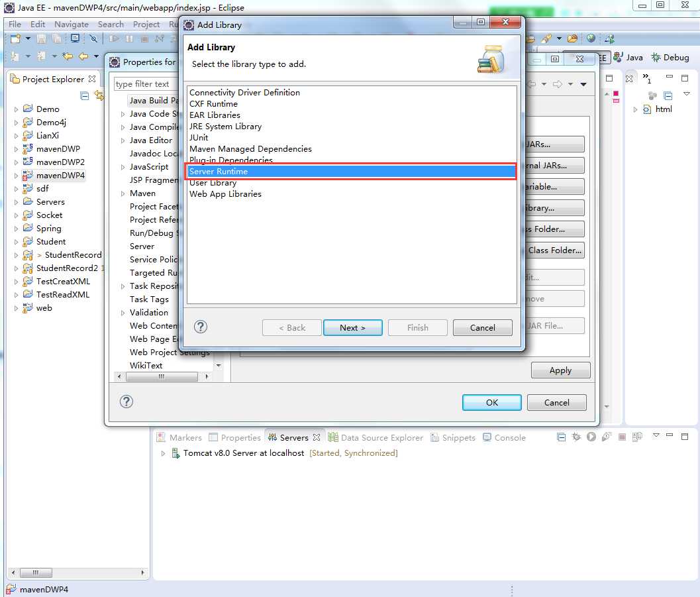Click Next in Add Library wizard
This screenshot has height=597, width=700.
point(353,328)
